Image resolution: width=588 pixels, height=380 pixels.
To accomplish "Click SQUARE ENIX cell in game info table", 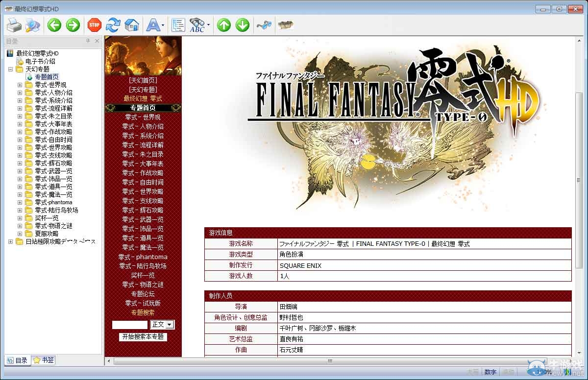I will pyautogui.click(x=424, y=265).
